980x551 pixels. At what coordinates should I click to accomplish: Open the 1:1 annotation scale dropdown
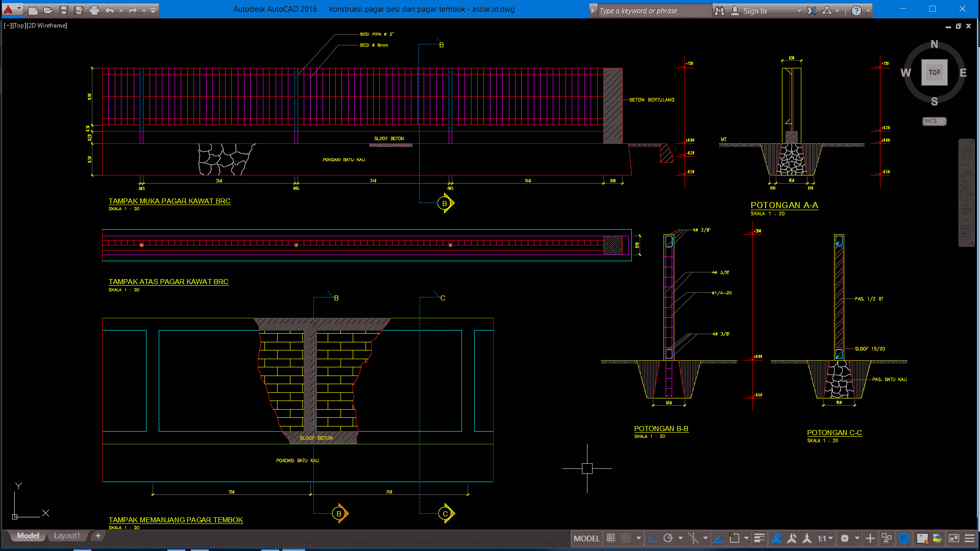click(825, 538)
